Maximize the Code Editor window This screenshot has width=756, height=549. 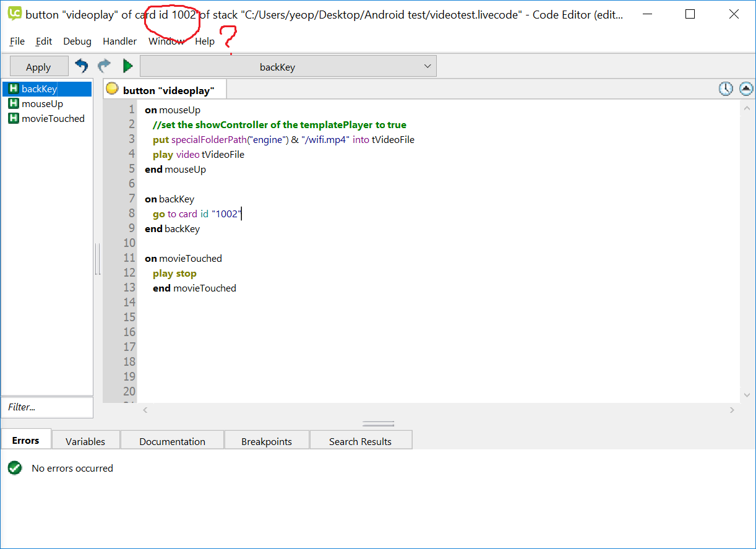click(690, 14)
